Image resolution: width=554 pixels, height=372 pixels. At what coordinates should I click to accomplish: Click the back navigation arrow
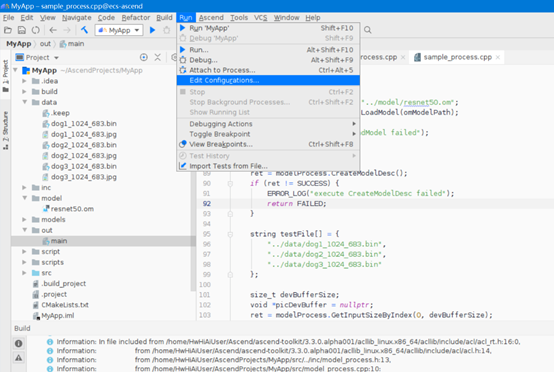(53, 30)
